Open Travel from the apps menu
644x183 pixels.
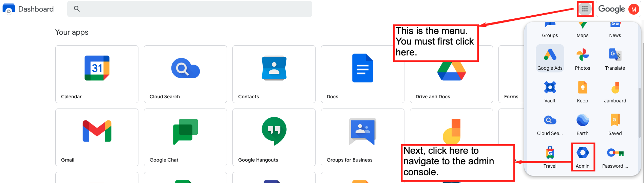(x=550, y=156)
